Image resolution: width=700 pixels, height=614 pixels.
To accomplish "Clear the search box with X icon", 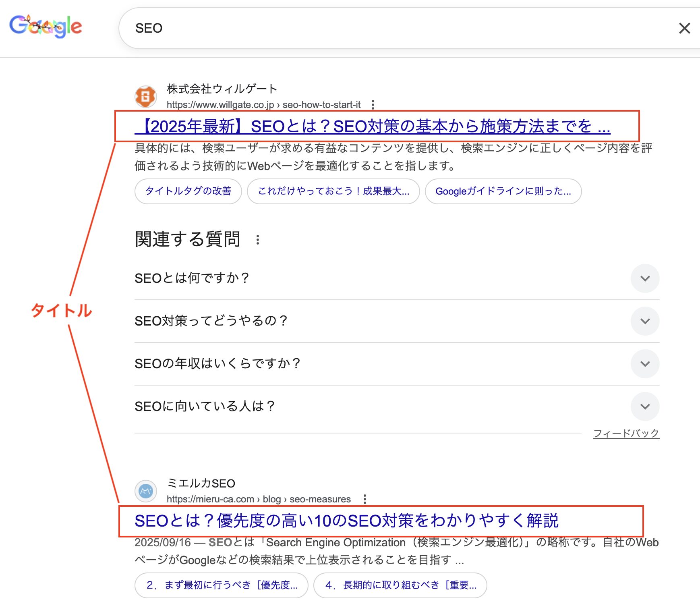I will (684, 28).
